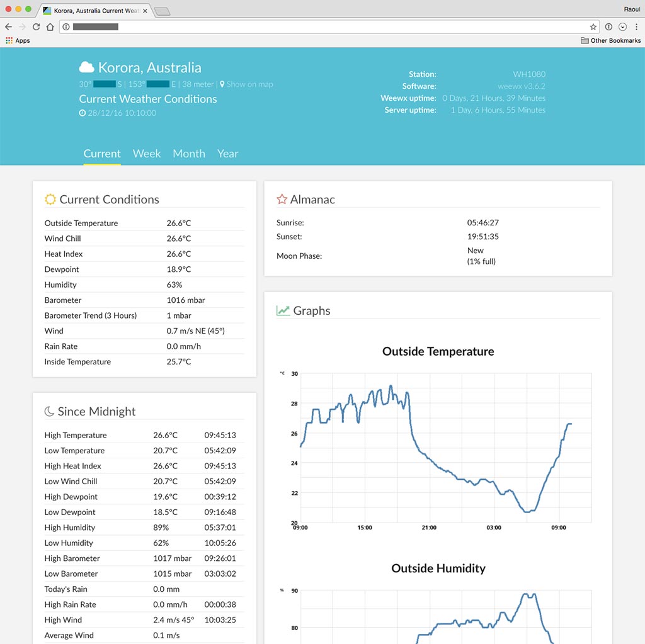Click the chart icon beside Graphs heading
The image size is (645, 644).
283,311
